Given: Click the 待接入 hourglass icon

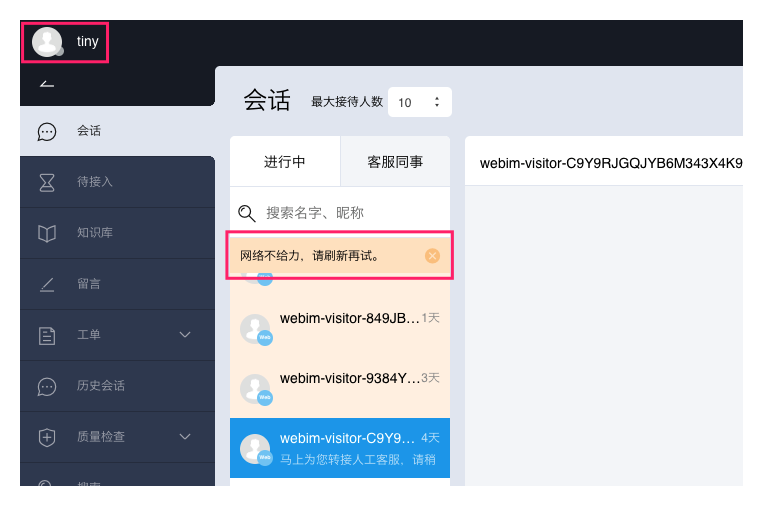Looking at the screenshot, I should 47,182.
